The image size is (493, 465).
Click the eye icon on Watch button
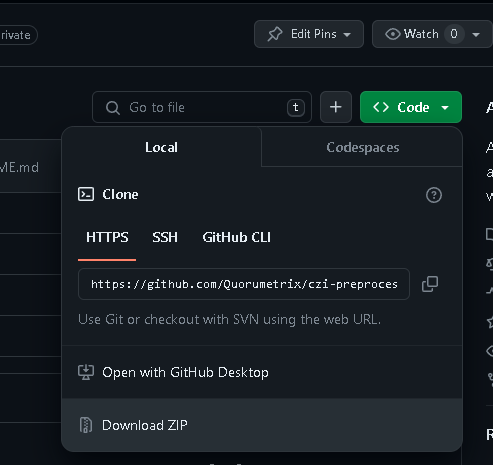pos(393,34)
